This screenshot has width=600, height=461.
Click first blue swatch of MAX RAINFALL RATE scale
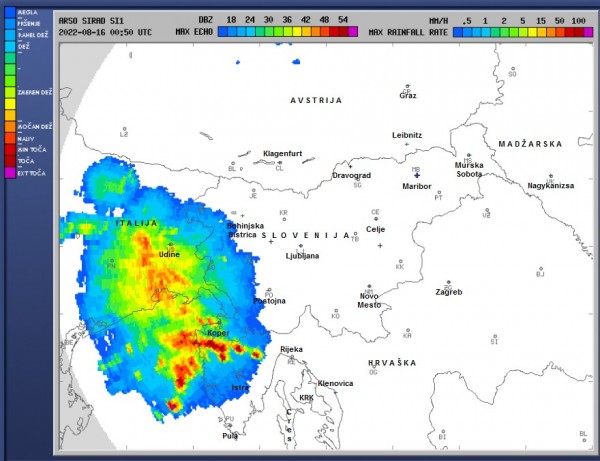coord(458,32)
